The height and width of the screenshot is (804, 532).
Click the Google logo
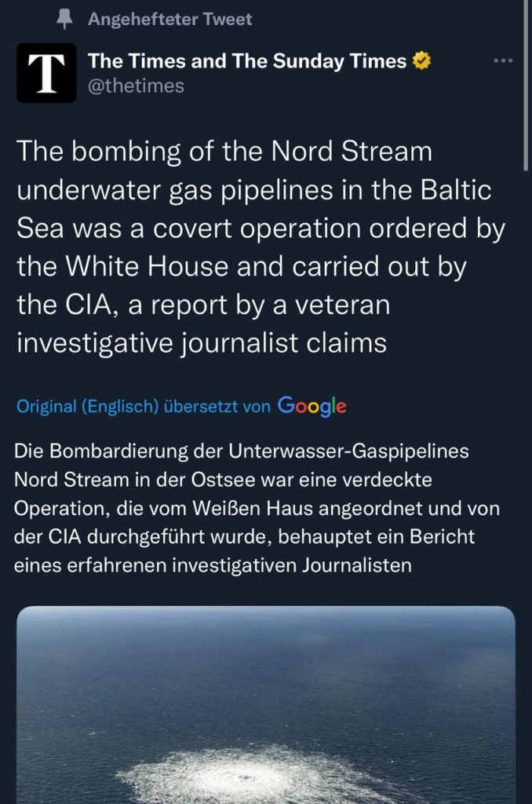(x=312, y=406)
